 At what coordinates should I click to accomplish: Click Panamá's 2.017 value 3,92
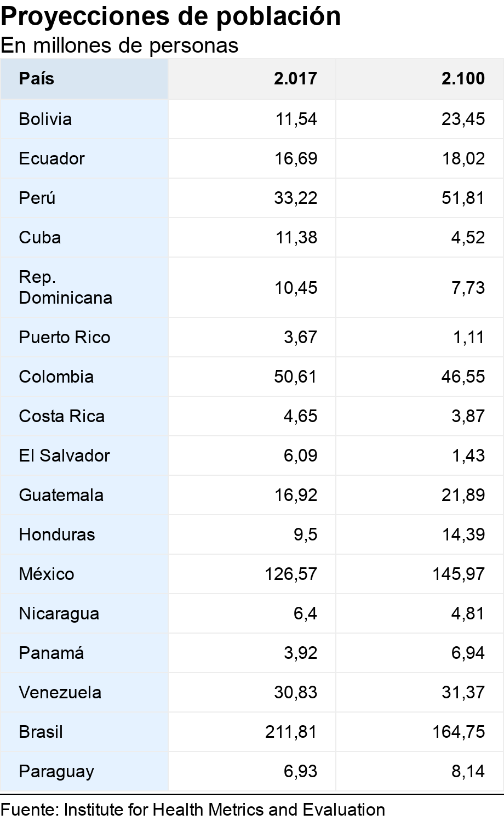(300, 653)
